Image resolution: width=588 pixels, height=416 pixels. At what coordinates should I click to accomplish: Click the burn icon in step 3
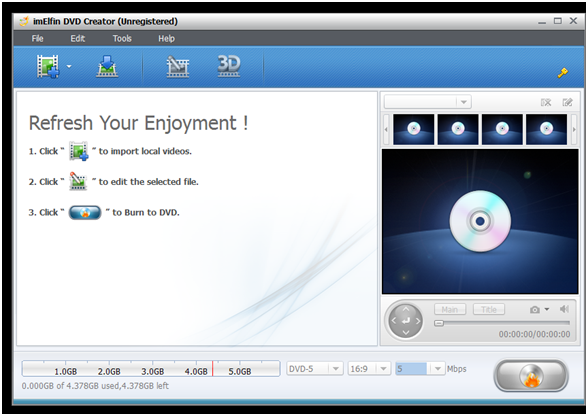[85, 212]
